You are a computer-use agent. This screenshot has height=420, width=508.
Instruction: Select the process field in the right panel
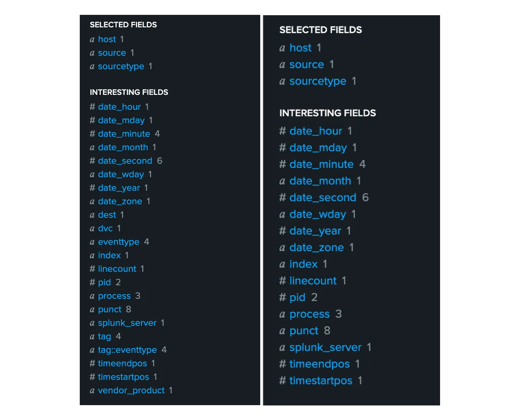309,314
